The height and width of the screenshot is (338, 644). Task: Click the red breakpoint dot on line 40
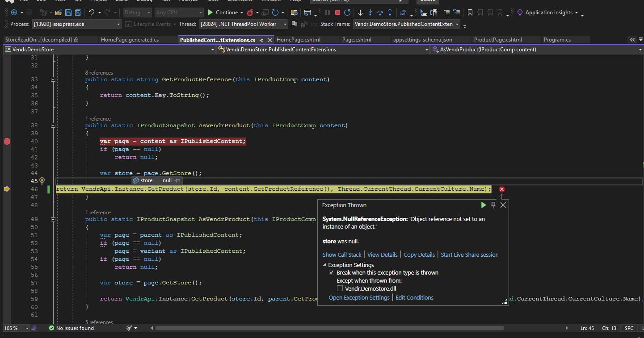click(7, 142)
